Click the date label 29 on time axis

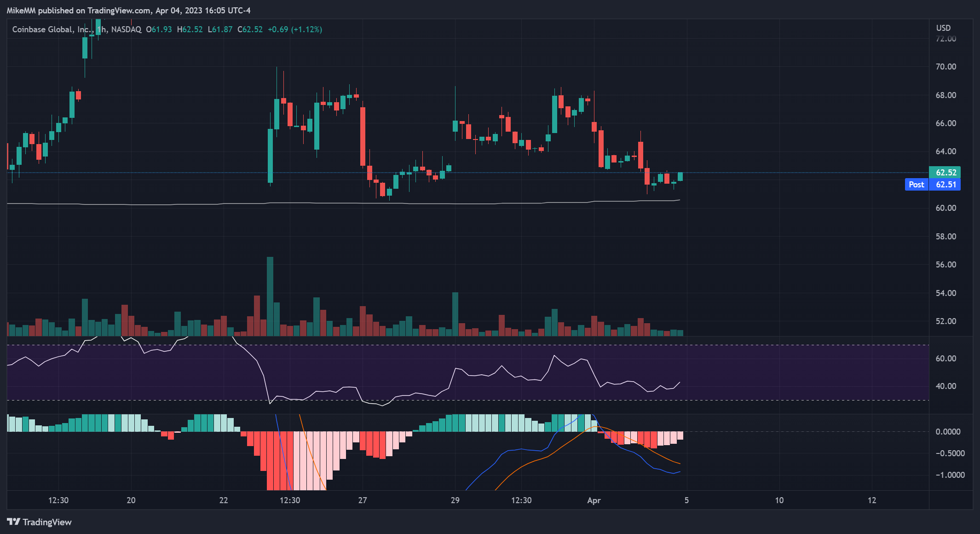click(455, 500)
